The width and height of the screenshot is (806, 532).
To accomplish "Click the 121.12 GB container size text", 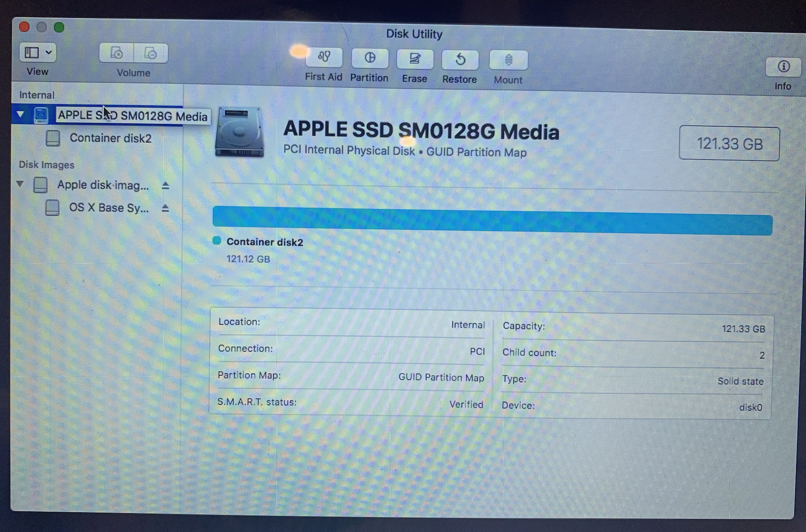I will pyautogui.click(x=248, y=259).
